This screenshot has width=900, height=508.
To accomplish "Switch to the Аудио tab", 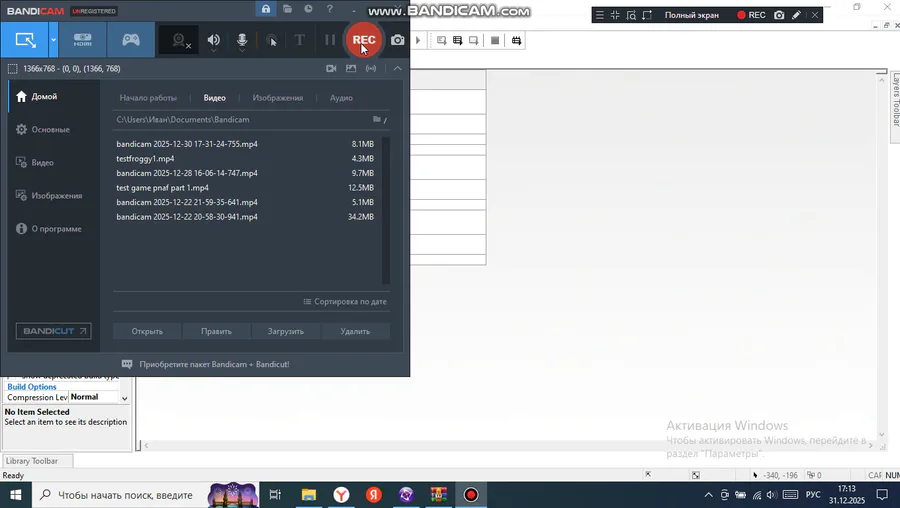I will (341, 98).
